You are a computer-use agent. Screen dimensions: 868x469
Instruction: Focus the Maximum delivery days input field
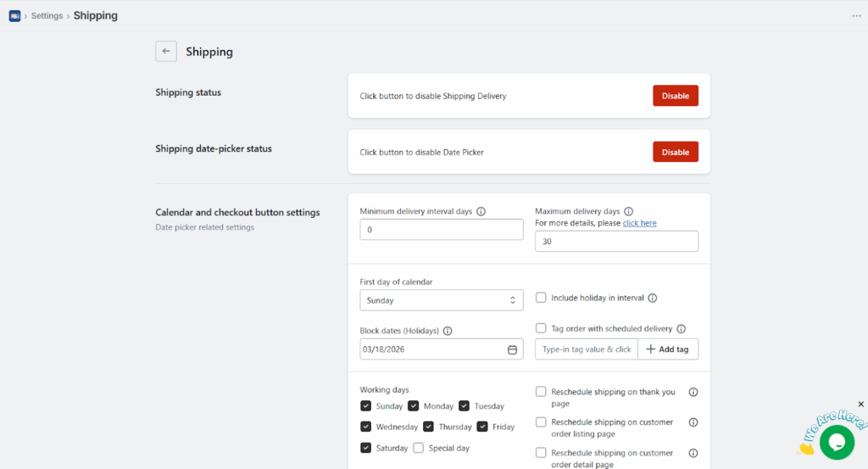point(616,242)
